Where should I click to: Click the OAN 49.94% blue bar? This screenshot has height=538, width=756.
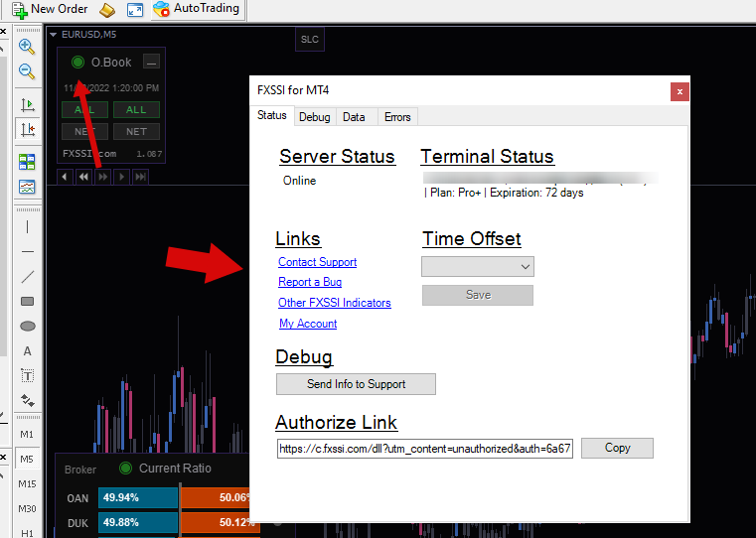138,497
